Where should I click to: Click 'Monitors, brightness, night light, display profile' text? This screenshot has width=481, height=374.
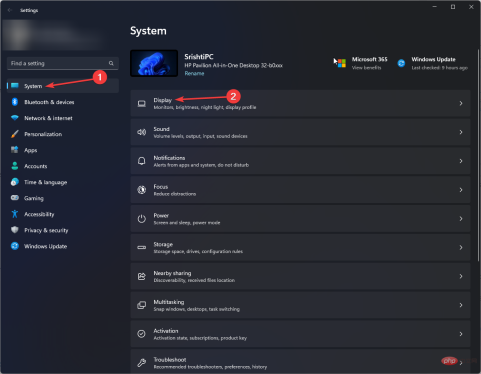[205, 107]
